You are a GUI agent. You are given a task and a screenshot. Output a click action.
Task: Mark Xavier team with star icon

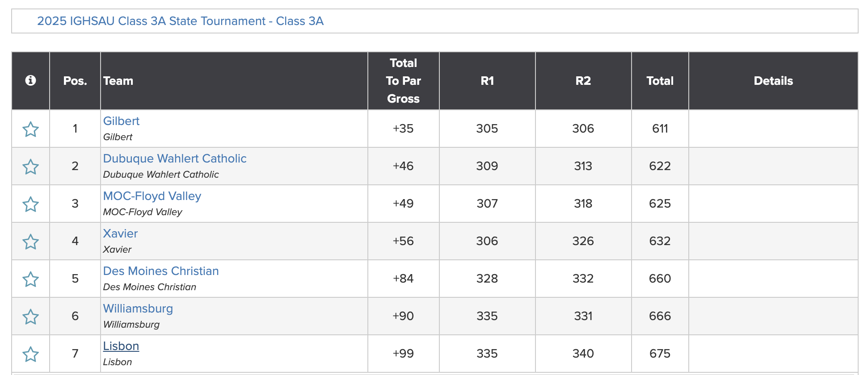pos(30,242)
